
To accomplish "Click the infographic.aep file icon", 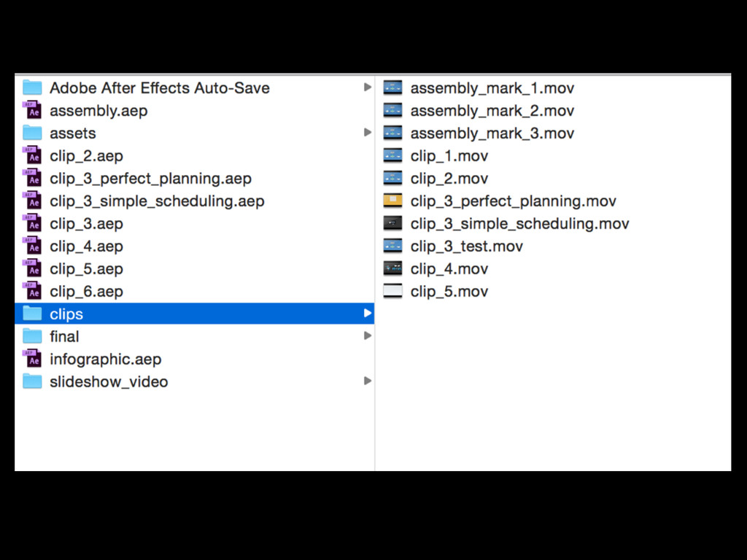I will click(32, 359).
